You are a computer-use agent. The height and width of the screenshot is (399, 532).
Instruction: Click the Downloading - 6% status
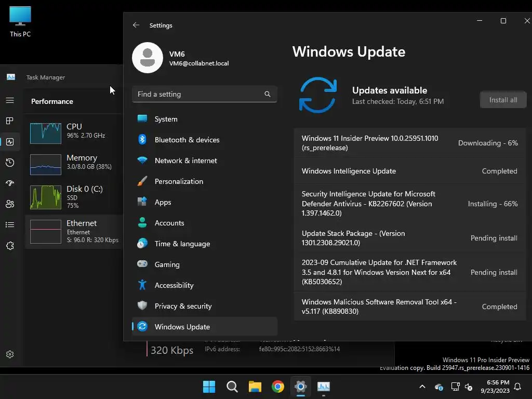point(488,143)
